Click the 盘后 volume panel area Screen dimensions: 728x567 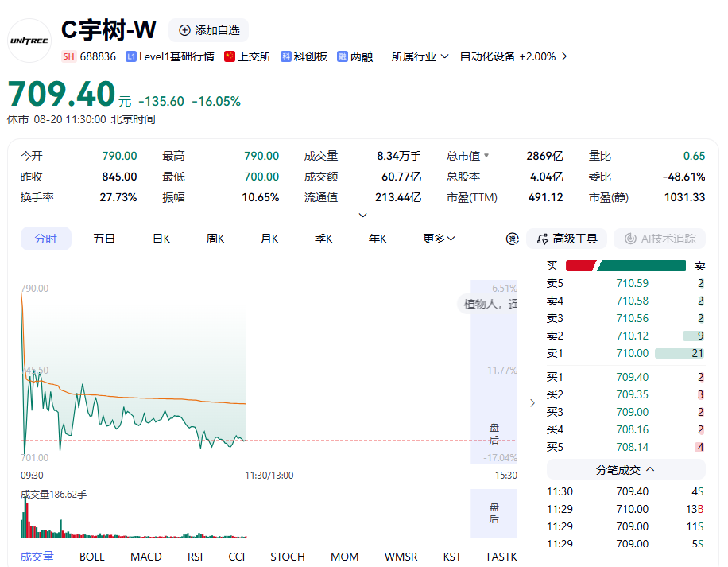point(494,513)
